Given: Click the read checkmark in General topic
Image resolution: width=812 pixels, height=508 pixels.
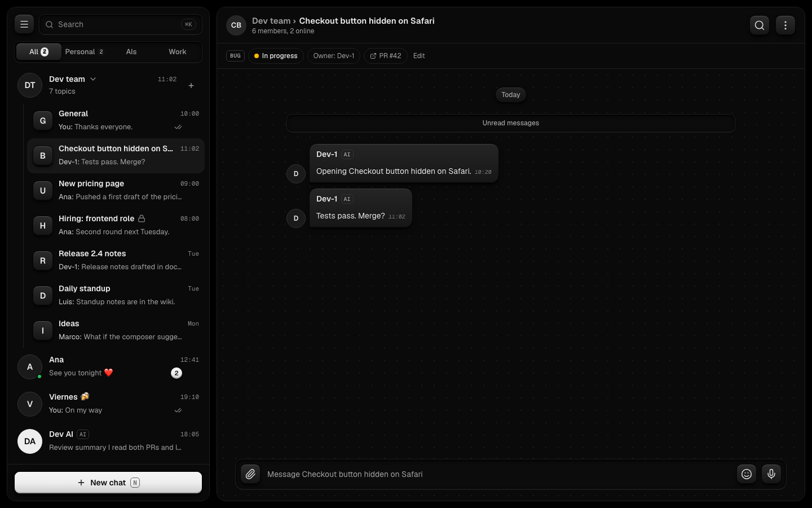Looking at the screenshot, I should coord(178,127).
